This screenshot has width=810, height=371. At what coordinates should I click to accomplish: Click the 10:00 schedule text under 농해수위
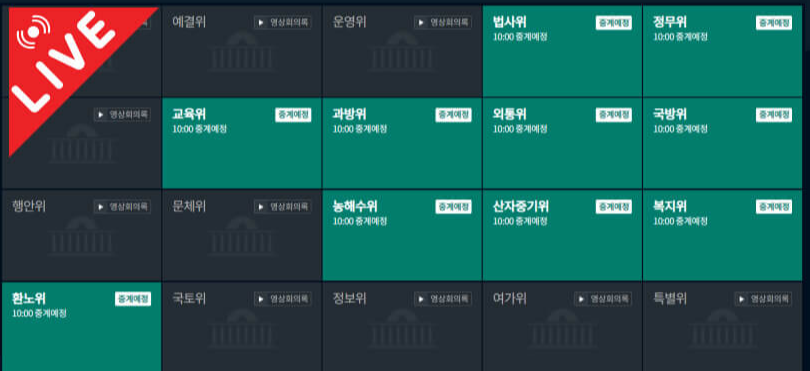click(360, 222)
